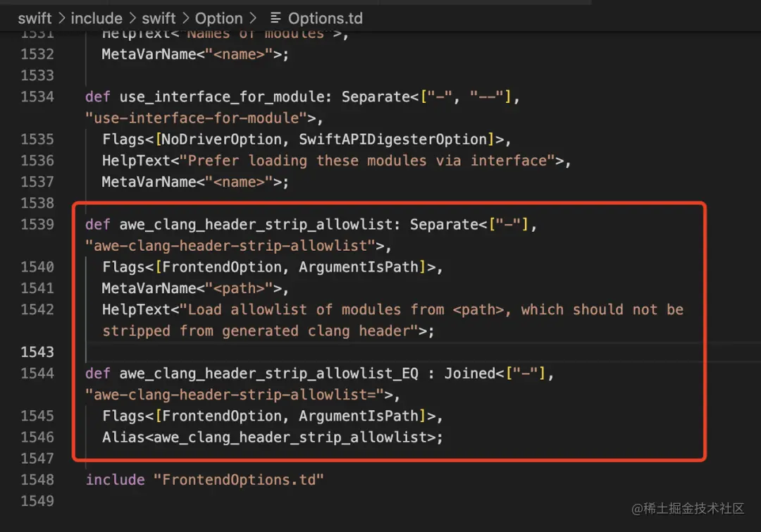The image size is (761, 532).
Task: Click 'use_interface_for_module' definition name
Action: [222, 97]
